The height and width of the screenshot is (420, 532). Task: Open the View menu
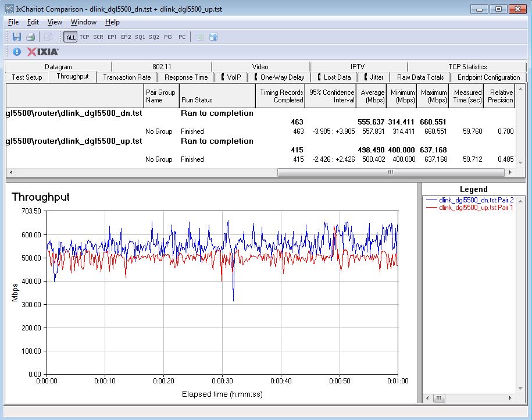coord(55,22)
